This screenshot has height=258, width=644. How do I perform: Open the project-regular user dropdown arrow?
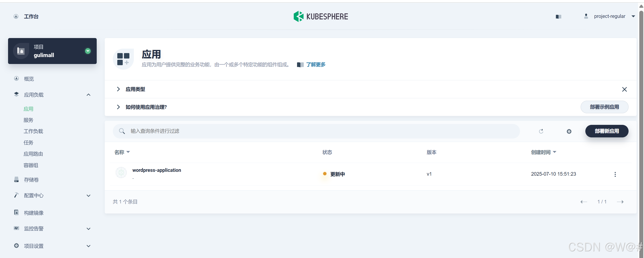click(633, 16)
